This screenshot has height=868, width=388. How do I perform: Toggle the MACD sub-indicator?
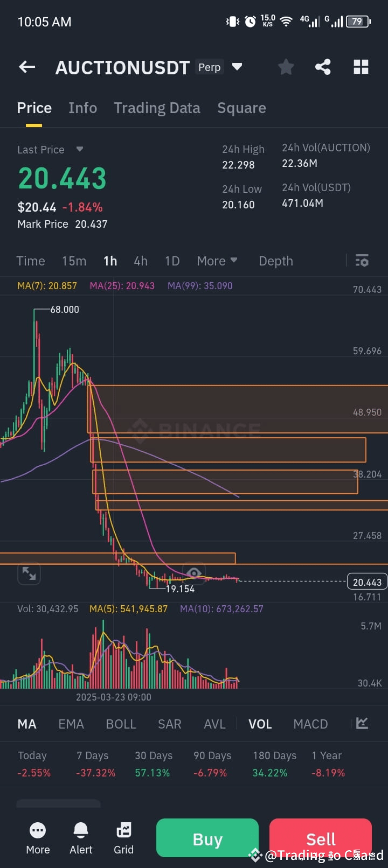click(x=310, y=724)
